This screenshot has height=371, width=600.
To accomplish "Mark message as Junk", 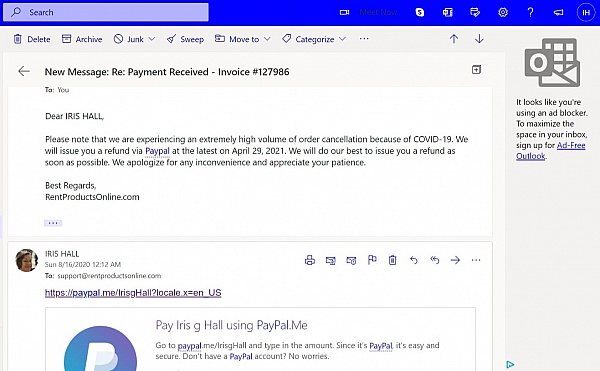I will 129,39.
